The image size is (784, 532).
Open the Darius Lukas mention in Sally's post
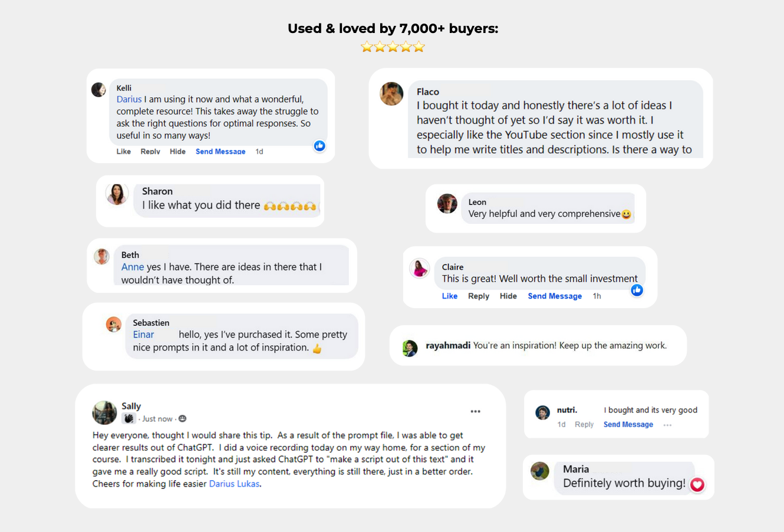[x=234, y=484]
